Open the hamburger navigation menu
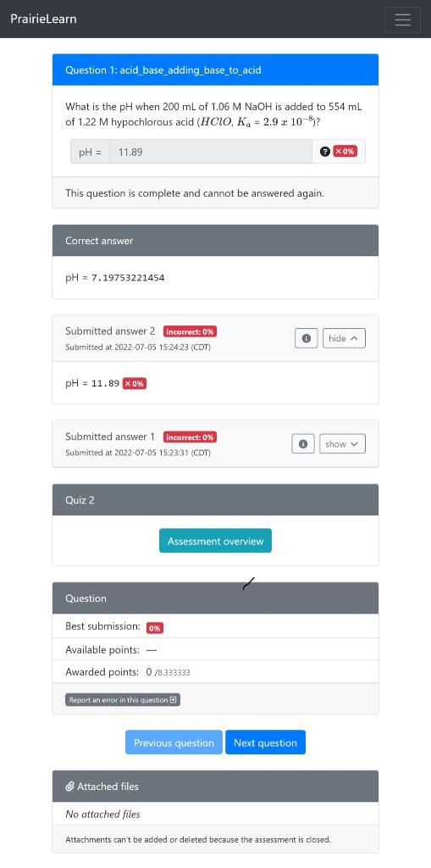 [x=402, y=19]
